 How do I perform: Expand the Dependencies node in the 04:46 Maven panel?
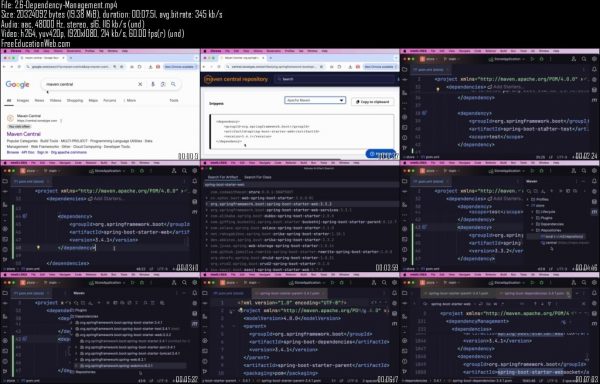[x=549, y=224]
